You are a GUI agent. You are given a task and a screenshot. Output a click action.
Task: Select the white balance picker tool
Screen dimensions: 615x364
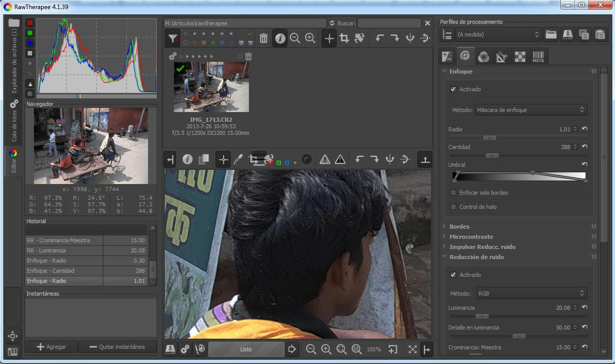click(x=238, y=160)
